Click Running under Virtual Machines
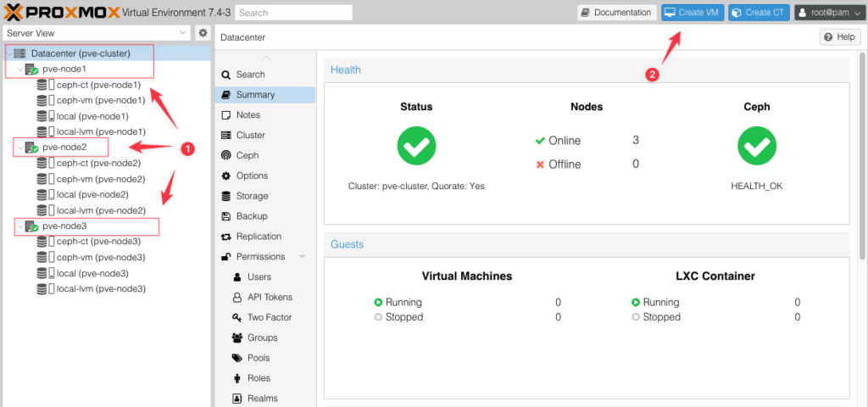Screen dimensions: 868x407 [403, 303]
